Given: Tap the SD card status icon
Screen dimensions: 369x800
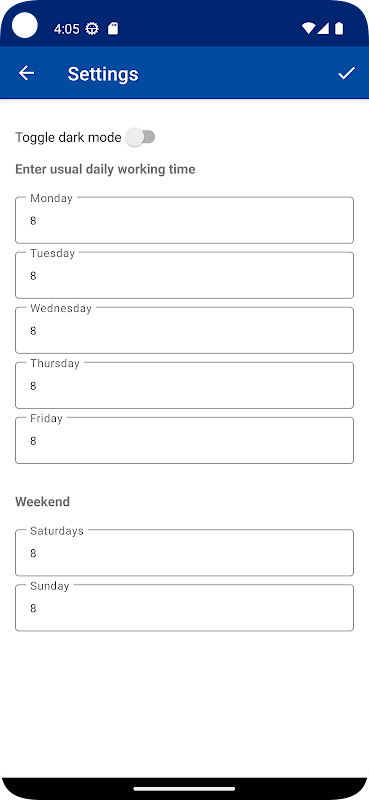Looking at the screenshot, I should point(113,29).
